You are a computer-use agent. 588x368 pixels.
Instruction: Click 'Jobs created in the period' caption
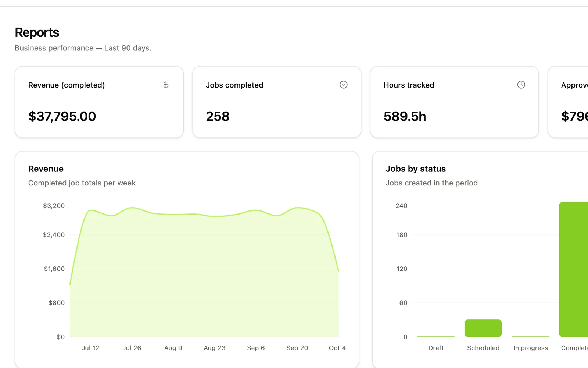(432, 183)
